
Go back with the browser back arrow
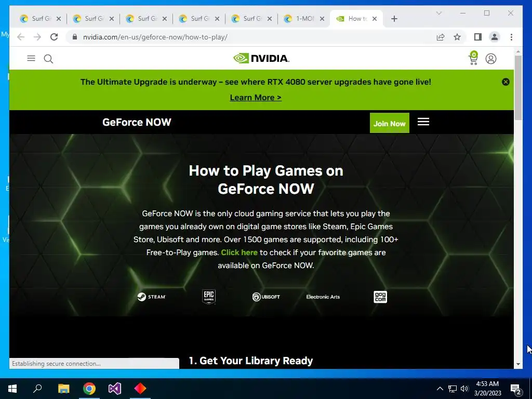(x=21, y=37)
